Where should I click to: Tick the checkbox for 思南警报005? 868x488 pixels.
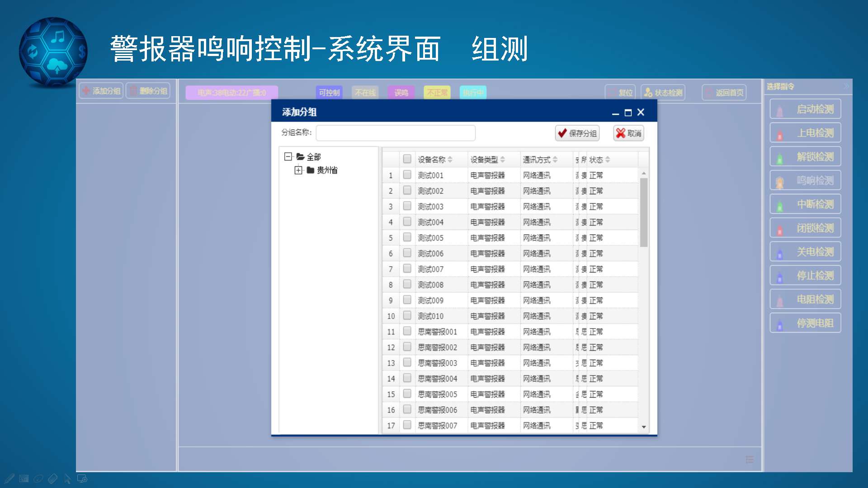(x=407, y=394)
